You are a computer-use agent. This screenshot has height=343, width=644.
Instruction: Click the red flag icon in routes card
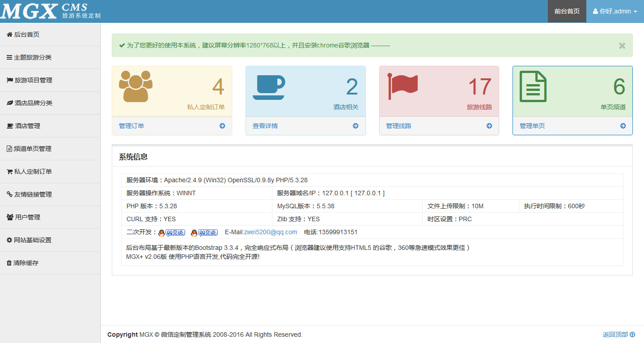(402, 86)
